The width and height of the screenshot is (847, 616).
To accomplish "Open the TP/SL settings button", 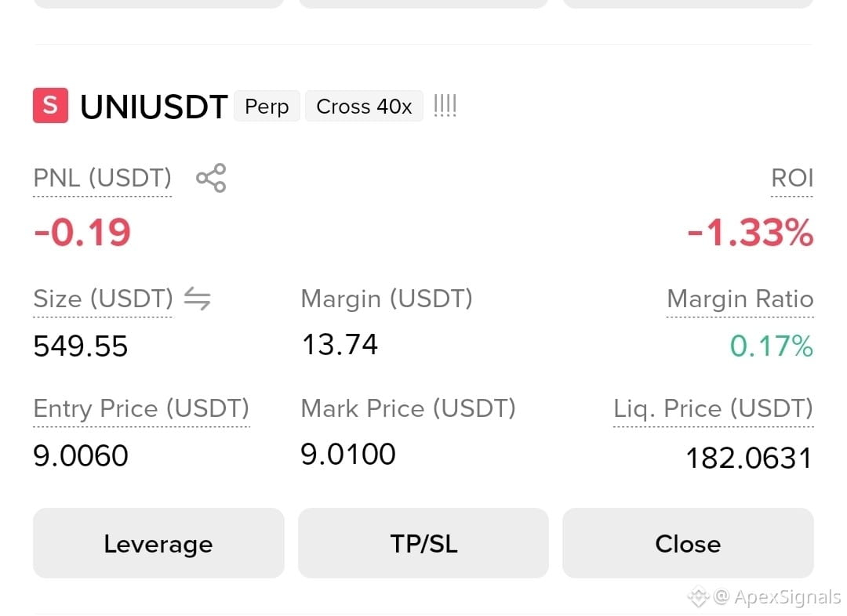I will point(423,543).
